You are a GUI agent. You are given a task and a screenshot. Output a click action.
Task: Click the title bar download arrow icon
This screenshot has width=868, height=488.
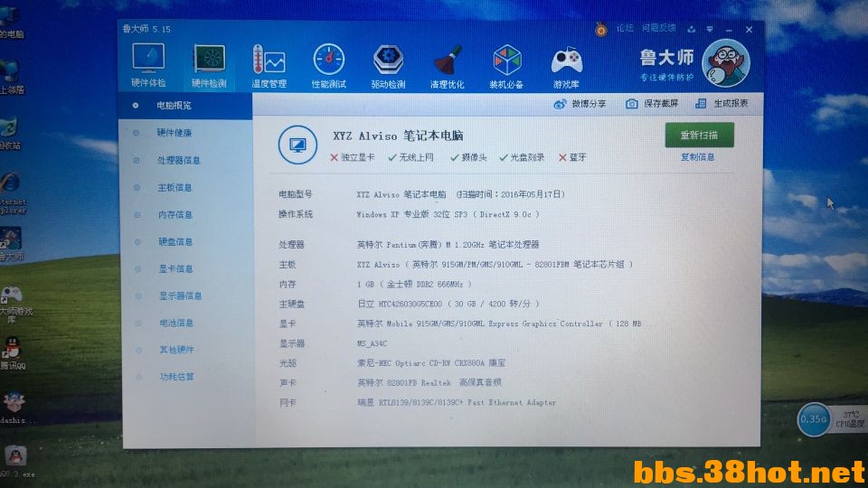pos(691,29)
